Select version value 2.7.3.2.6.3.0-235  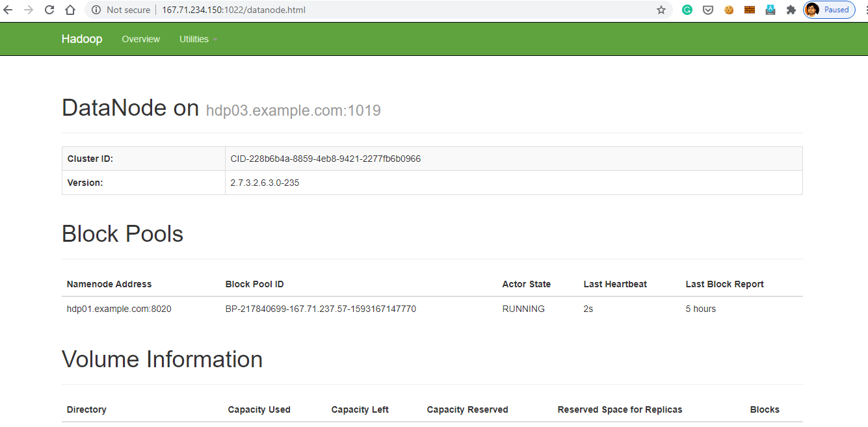tap(265, 183)
